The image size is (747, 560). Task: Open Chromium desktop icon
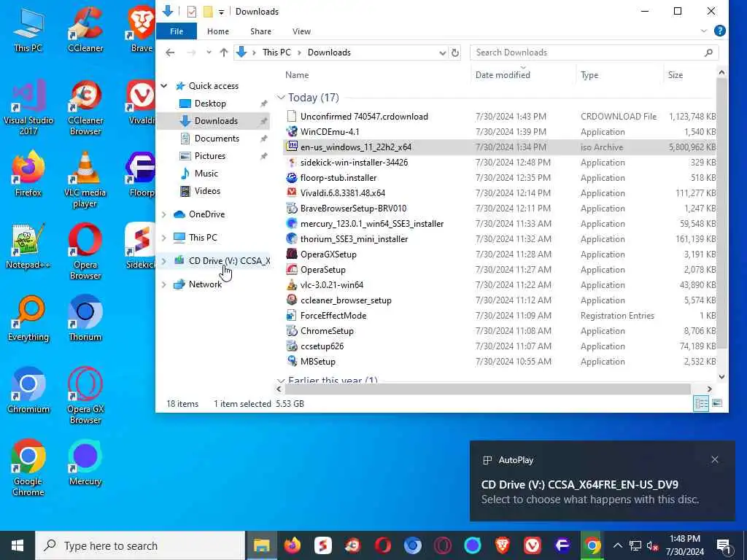[28, 391]
